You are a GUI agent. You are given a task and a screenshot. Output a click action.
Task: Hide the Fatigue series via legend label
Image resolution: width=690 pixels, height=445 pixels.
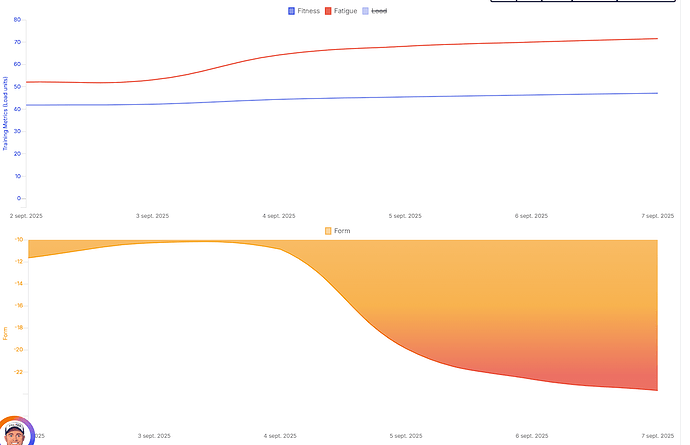click(346, 10)
